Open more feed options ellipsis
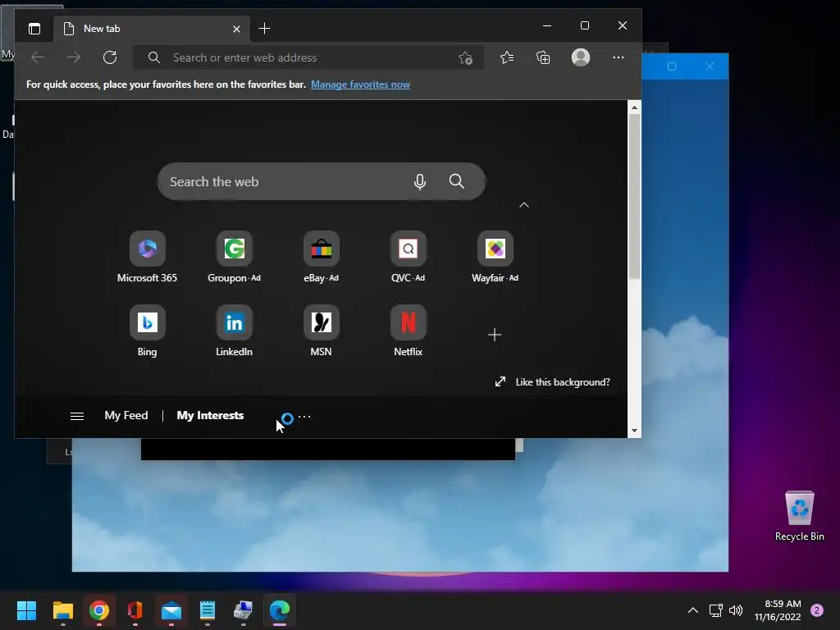 coord(304,416)
